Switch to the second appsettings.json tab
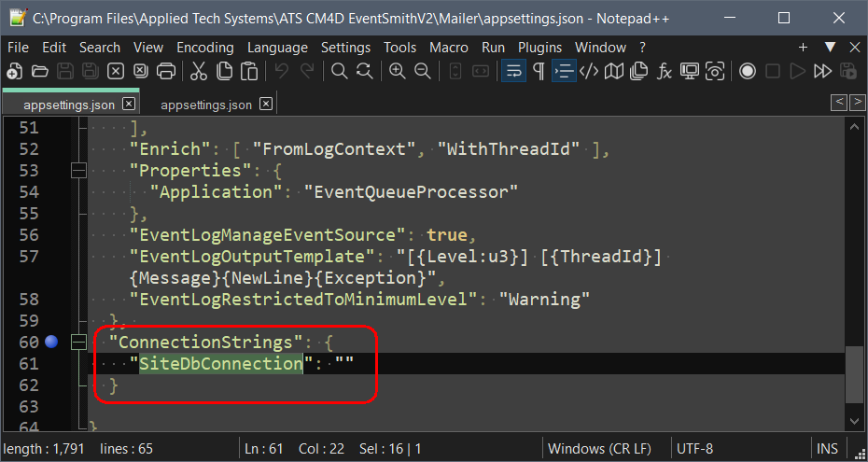 [x=205, y=105]
